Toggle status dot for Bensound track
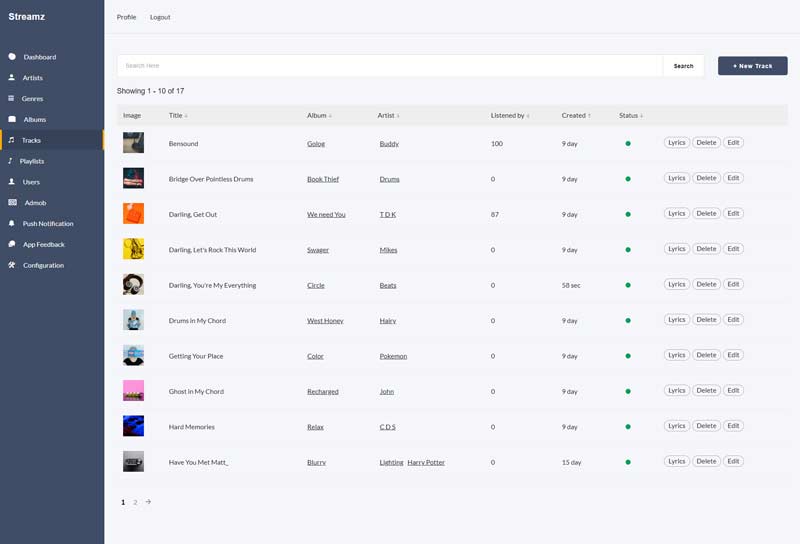800x544 pixels. [628, 144]
